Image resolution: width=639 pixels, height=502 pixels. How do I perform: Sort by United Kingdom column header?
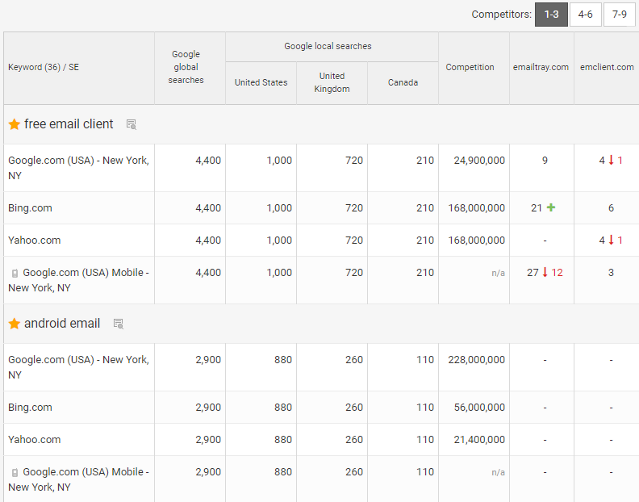pyautogui.click(x=332, y=83)
